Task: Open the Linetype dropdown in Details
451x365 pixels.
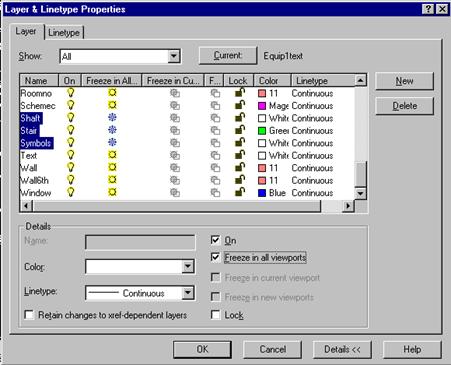Action: [x=188, y=293]
